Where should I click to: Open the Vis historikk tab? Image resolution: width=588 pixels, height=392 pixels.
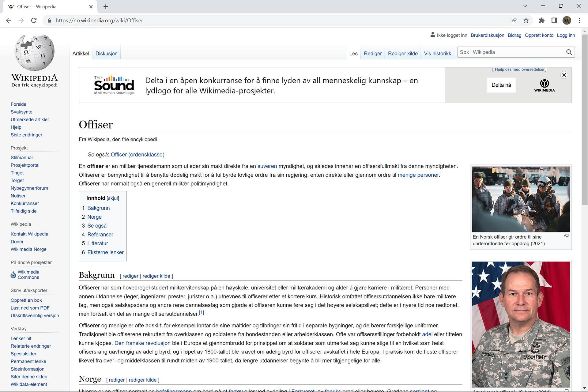pos(438,54)
